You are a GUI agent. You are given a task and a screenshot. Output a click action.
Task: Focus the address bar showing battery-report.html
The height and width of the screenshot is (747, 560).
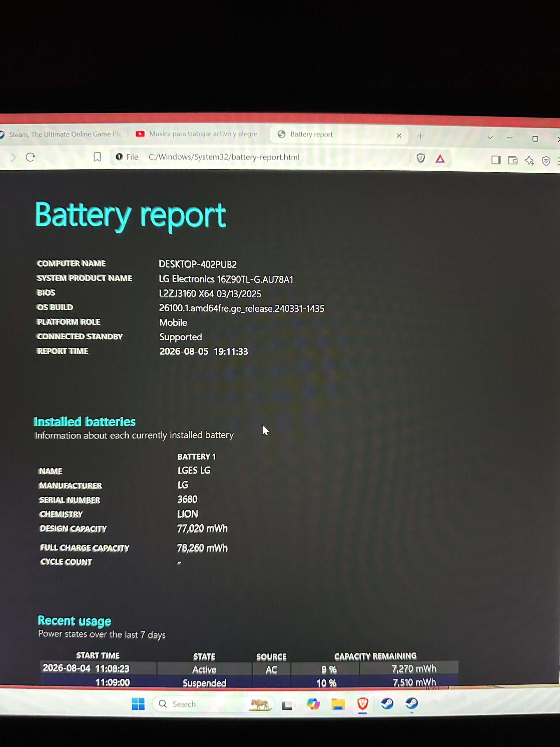click(224, 157)
